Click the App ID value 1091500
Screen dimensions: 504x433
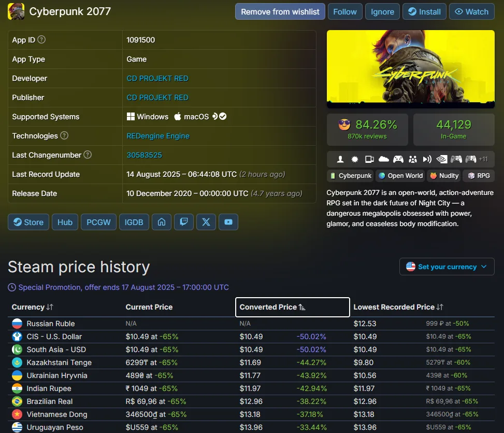pyautogui.click(x=141, y=40)
